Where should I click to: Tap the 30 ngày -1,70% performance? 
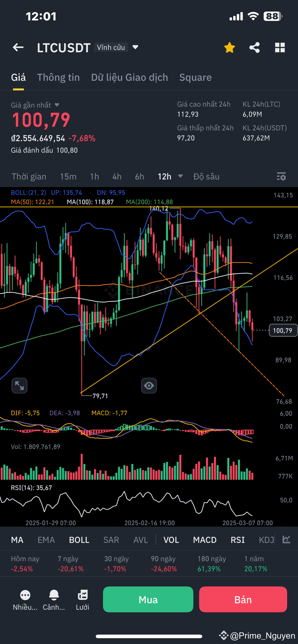click(116, 564)
